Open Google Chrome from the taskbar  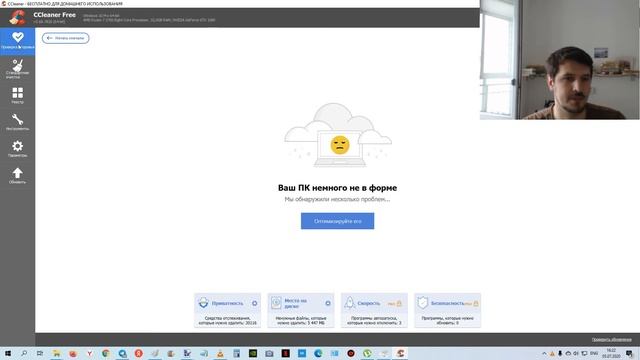coord(106,353)
